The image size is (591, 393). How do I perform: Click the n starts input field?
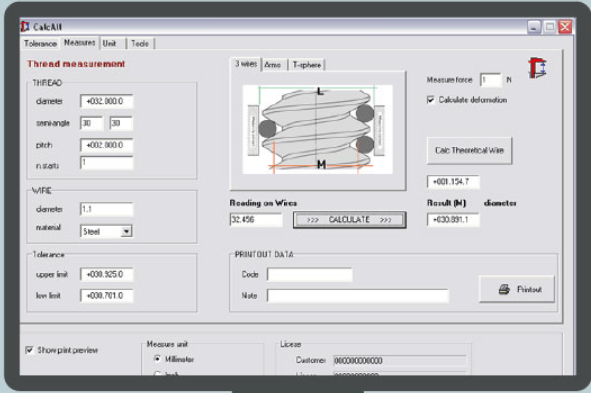(x=107, y=162)
